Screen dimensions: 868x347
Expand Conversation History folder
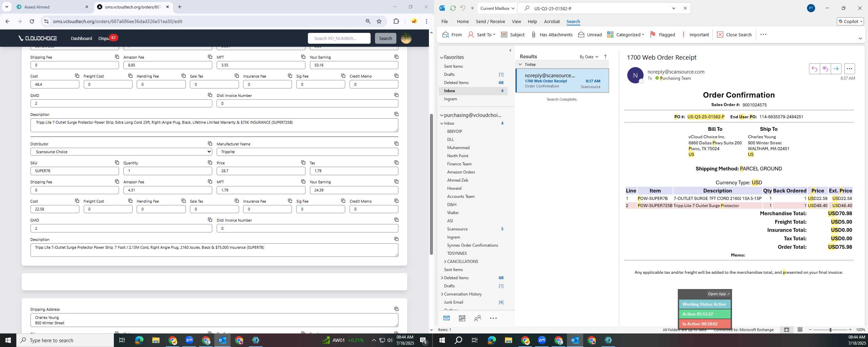(442, 294)
